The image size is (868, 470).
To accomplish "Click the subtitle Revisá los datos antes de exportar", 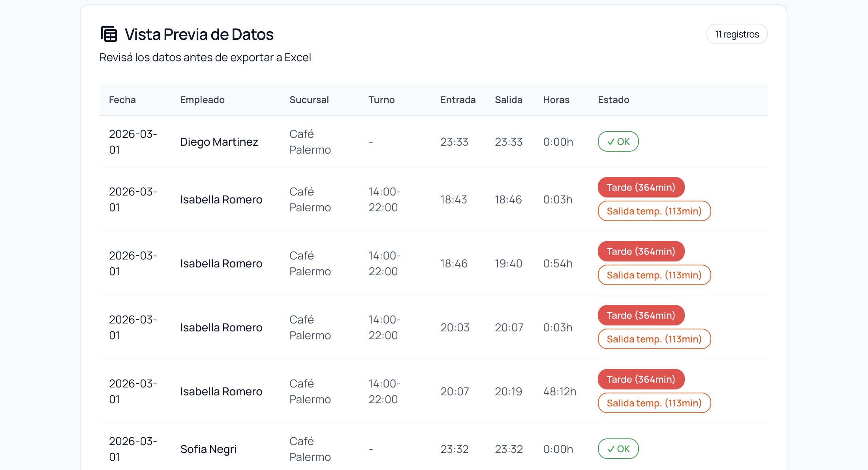I will point(205,58).
